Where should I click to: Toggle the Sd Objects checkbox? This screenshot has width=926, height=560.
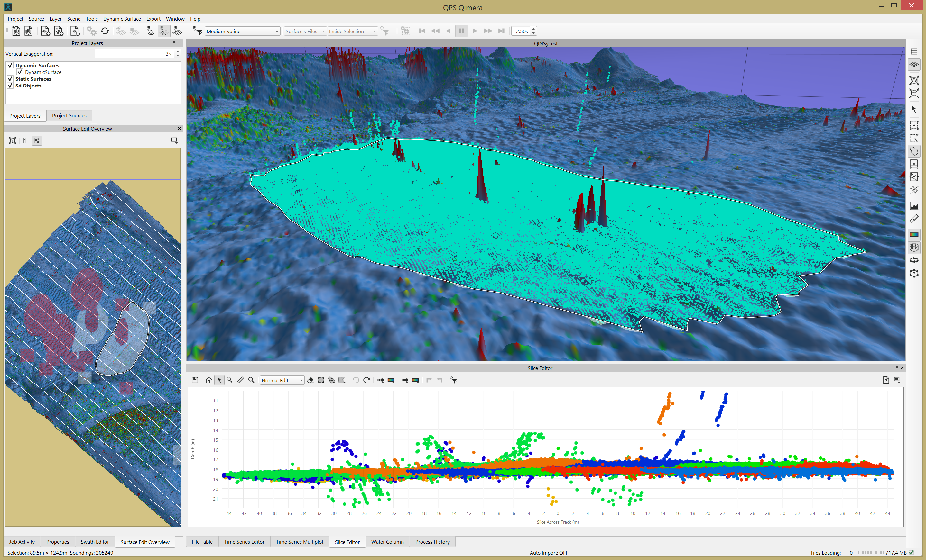click(x=10, y=86)
